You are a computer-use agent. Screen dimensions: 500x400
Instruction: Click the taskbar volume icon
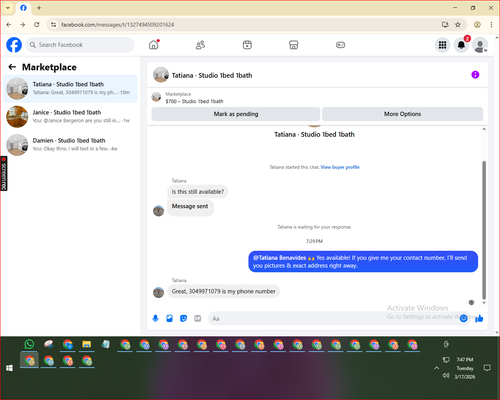pos(446,376)
